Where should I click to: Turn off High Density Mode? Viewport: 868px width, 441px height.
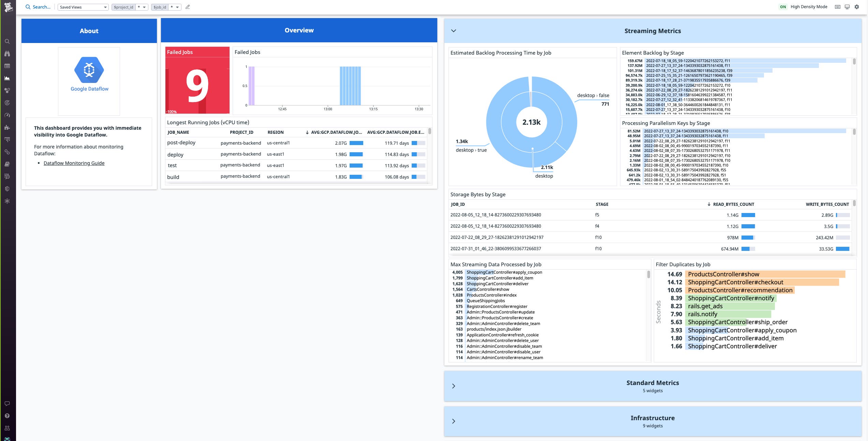point(784,6)
